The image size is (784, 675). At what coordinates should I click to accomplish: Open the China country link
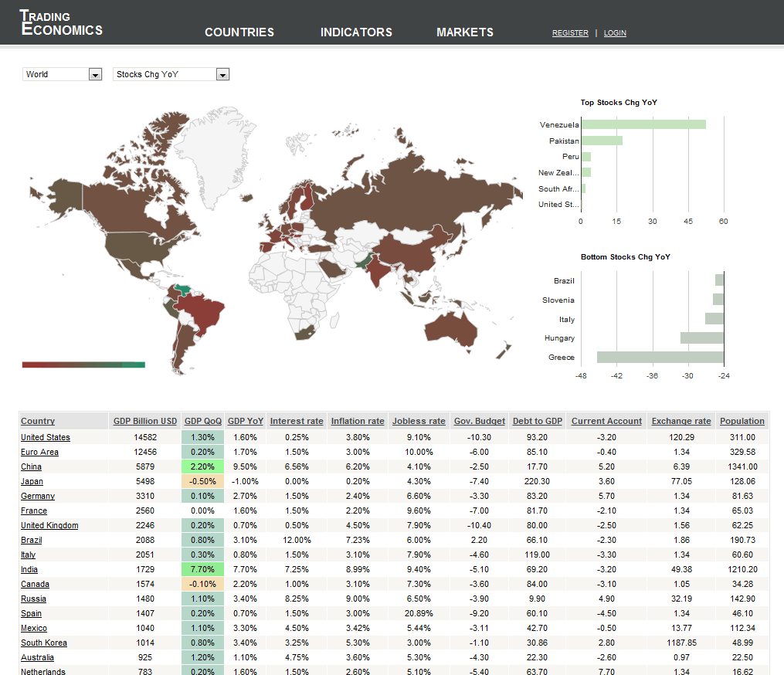(31, 466)
